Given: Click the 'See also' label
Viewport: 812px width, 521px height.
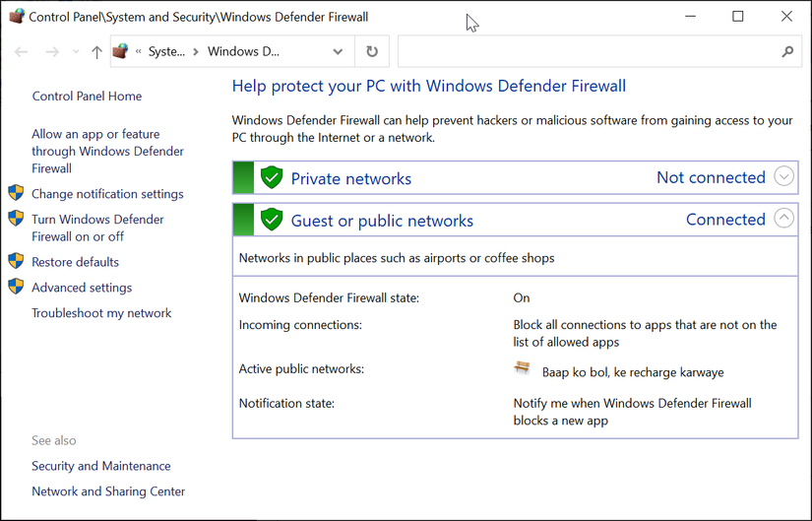Looking at the screenshot, I should click(x=54, y=440).
